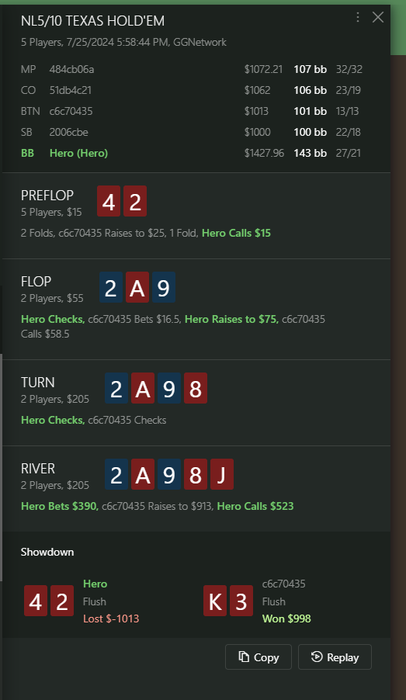This screenshot has height=700, width=406.
Task: Click the 8 card on the turn
Action: click(x=195, y=388)
